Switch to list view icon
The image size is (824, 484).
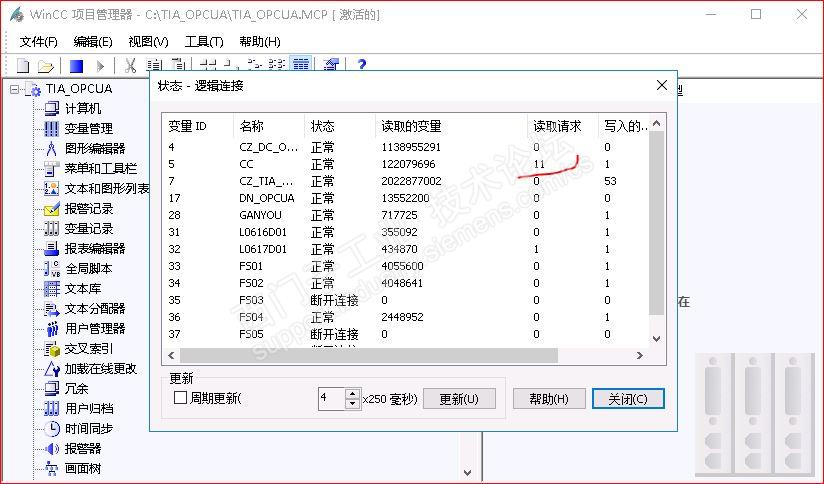(x=254, y=65)
